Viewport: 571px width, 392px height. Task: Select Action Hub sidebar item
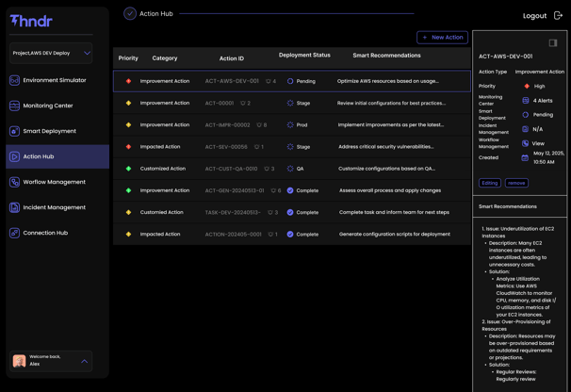57,156
